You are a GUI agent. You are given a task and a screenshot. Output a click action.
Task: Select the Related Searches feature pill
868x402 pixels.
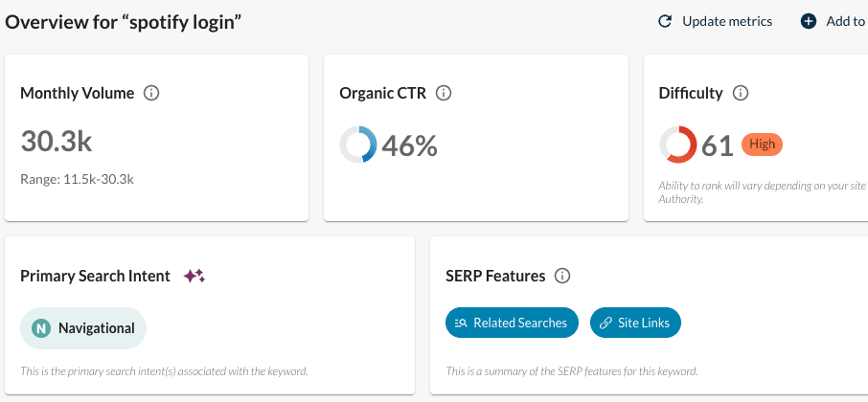(x=513, y=324)
